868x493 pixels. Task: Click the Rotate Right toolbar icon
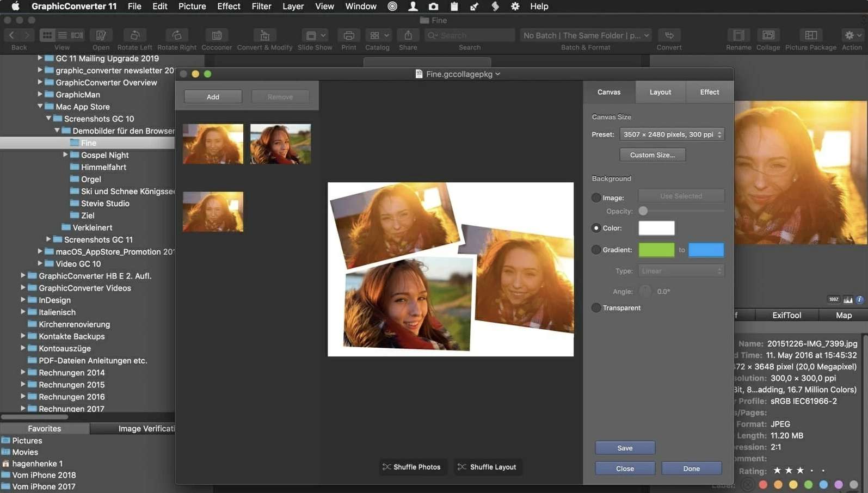pyautogui.click(x=177, y=35)
